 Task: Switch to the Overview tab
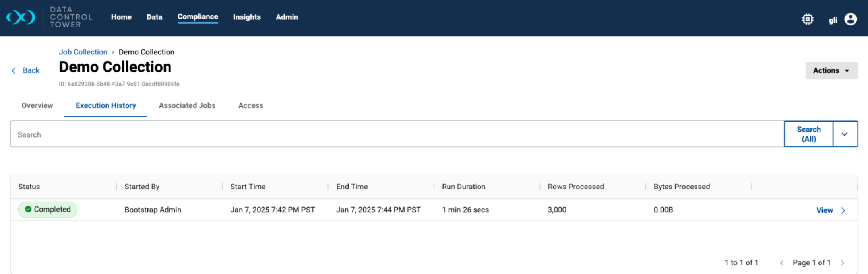[x=37, y=105]
